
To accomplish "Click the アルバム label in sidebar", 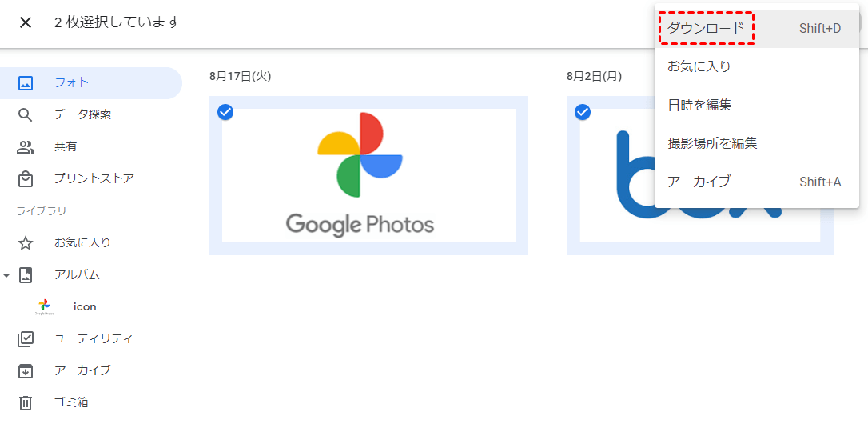I will coord(77,275).
